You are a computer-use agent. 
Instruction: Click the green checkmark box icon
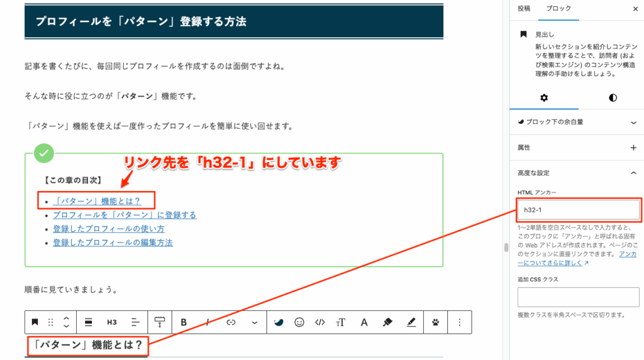[x=44, y=153]
